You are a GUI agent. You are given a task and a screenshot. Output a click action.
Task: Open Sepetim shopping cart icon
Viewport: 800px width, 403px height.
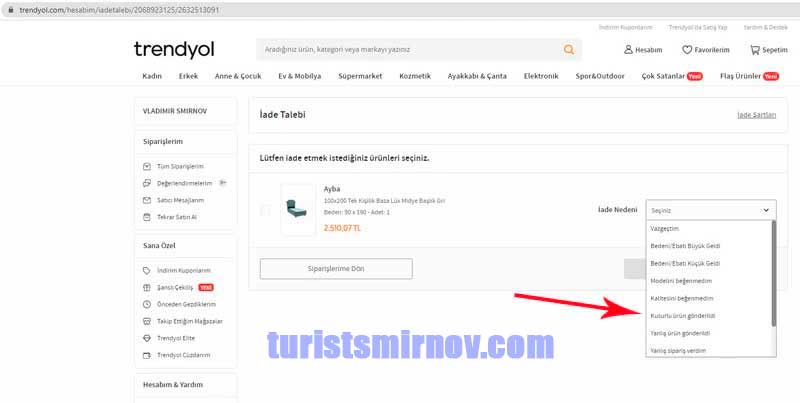coord(755,49)
